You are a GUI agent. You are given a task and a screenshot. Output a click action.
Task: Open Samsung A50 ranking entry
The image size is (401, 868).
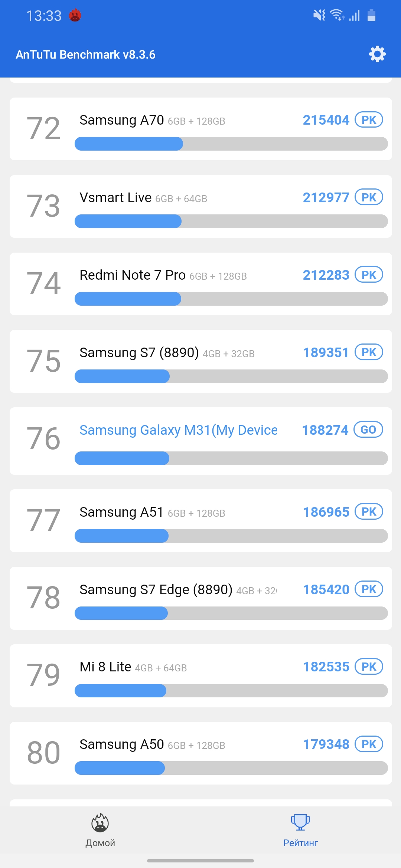tap(200, 753)
